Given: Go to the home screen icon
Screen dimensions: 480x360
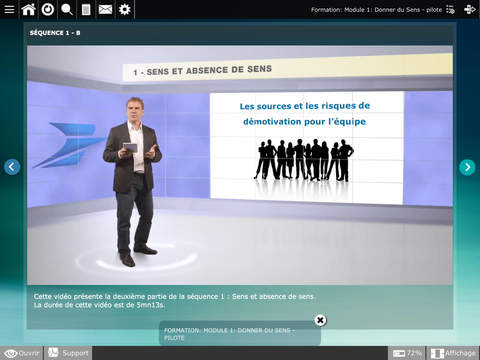Looking at the screenshot, I should click(28, 9).
